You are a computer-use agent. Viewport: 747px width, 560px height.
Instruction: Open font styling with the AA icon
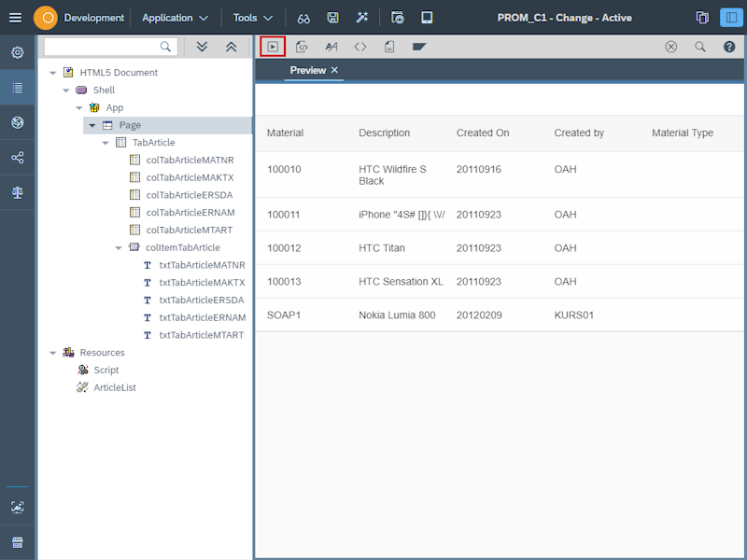point(331,46)
